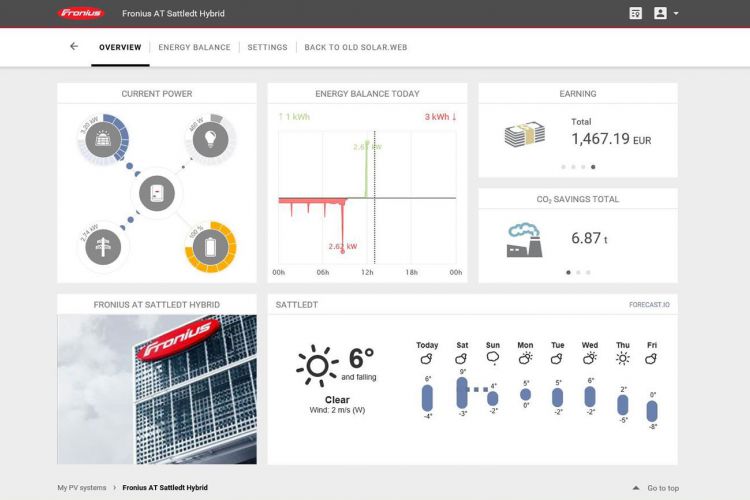Image resolution: width=750 pixels, height=500 pixels.
Task: Click the CO2 factory emissions icon
Action: click(524, 239)
